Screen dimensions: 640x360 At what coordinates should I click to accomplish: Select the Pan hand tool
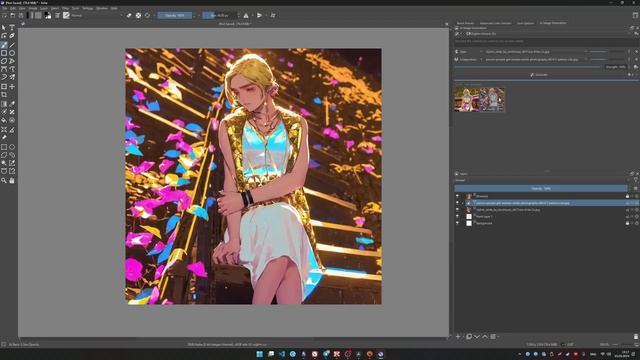(12, 180)
